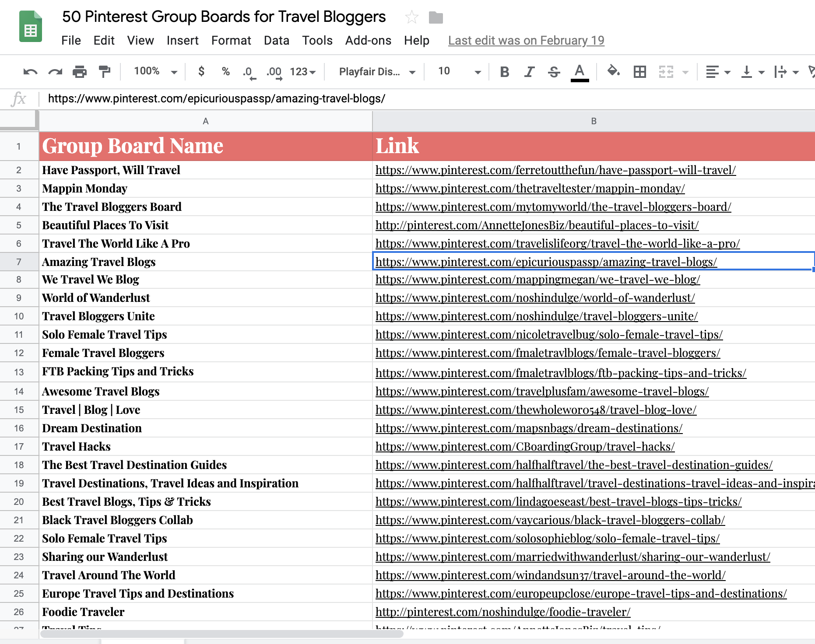Open the text wrapping dropdown

[x=786, y=72]
